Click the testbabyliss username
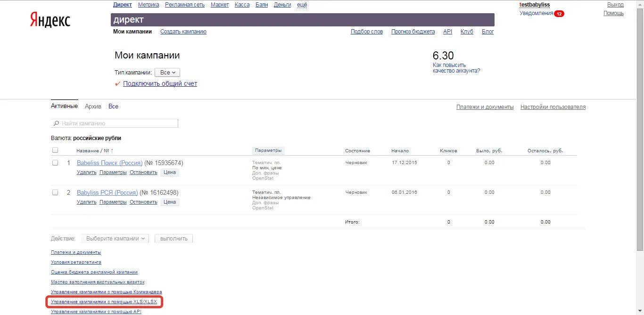Screen dimensions: 644x315 pos(535,5)
